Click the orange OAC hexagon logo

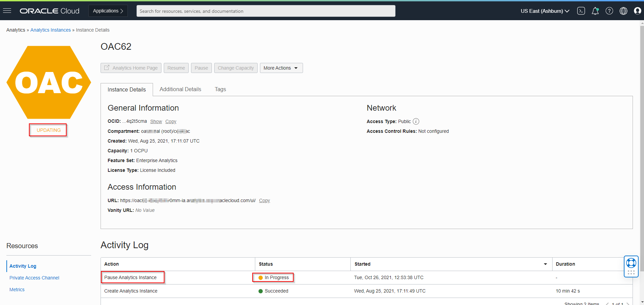pos(49,82)
